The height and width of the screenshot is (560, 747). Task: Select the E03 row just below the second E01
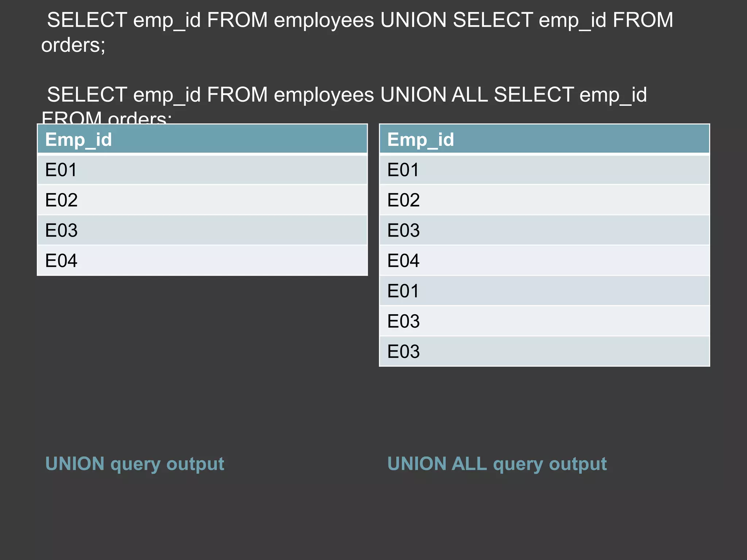(x=545, y=321)
